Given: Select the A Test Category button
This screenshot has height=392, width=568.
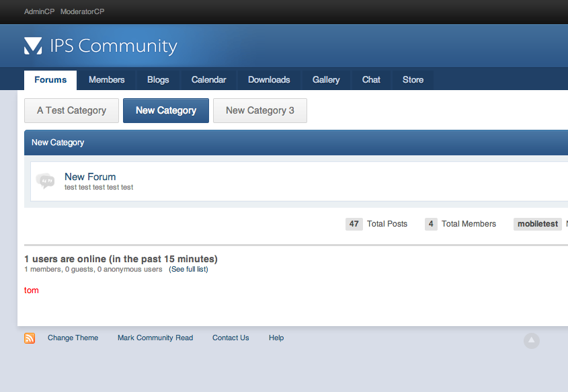Looking at the screenshot, I should (x=71, y=110).
